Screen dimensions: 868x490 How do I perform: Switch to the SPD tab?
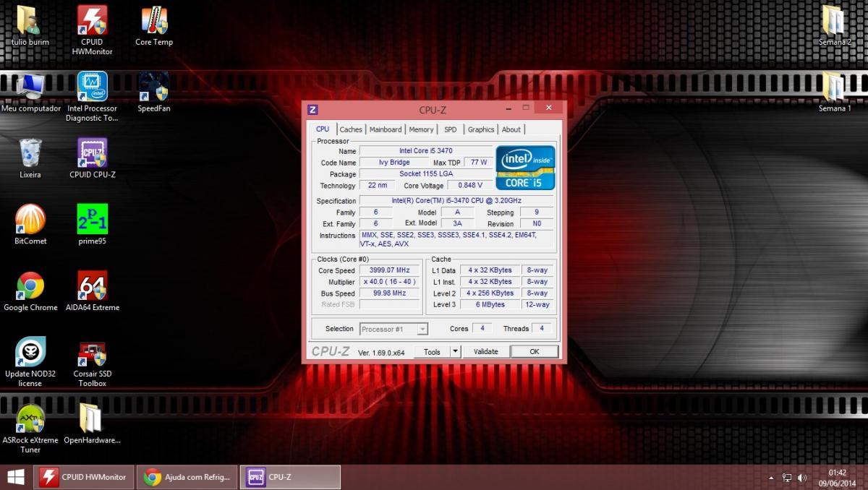[451, 129]
